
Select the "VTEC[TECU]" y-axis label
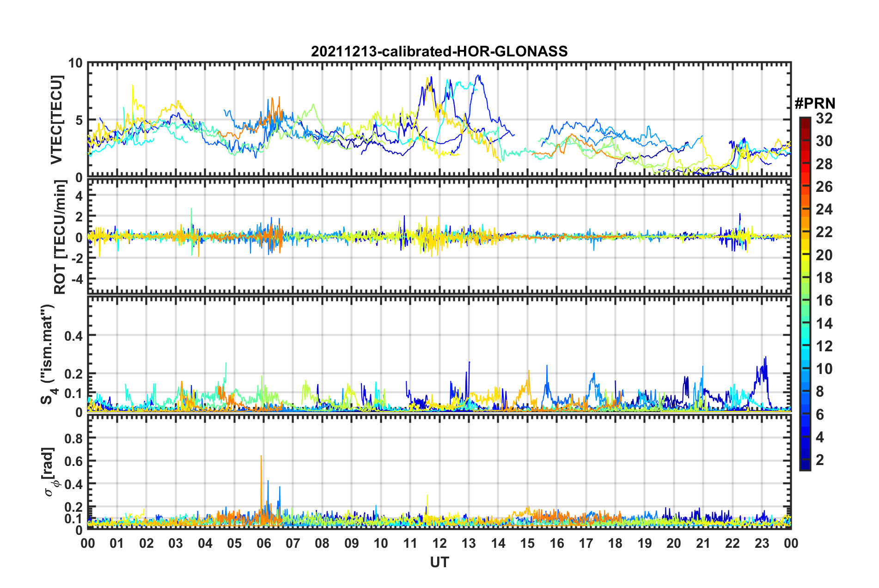(56, 120)
